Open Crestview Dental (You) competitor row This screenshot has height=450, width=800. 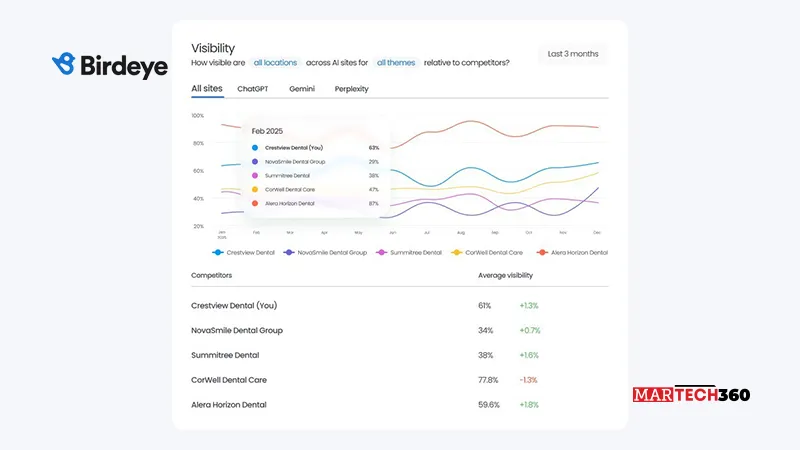(233, 305)
